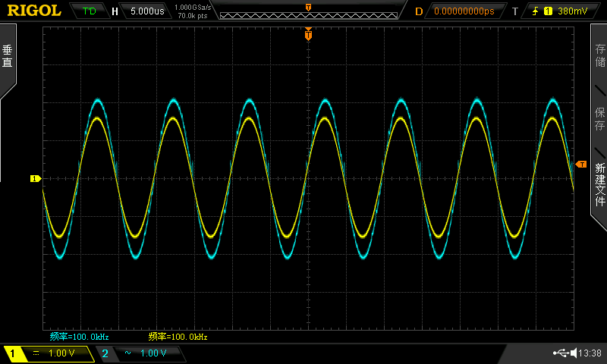Click the RIGOL logo

click(x=35, y=11)
